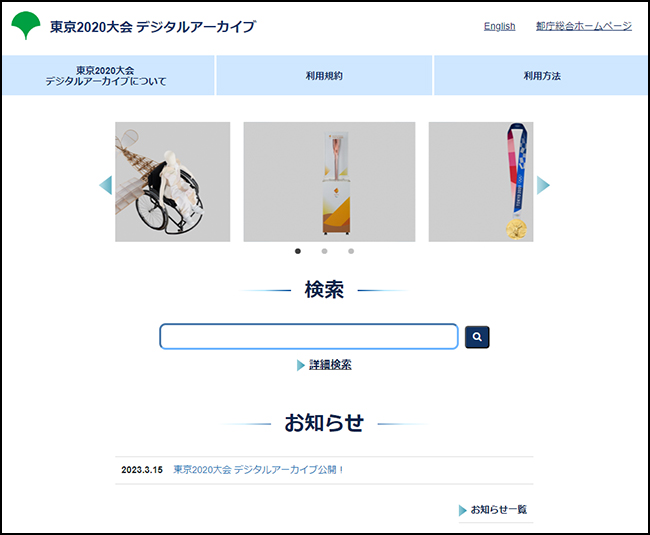Open 利用方法 menu item

[541, 75]
